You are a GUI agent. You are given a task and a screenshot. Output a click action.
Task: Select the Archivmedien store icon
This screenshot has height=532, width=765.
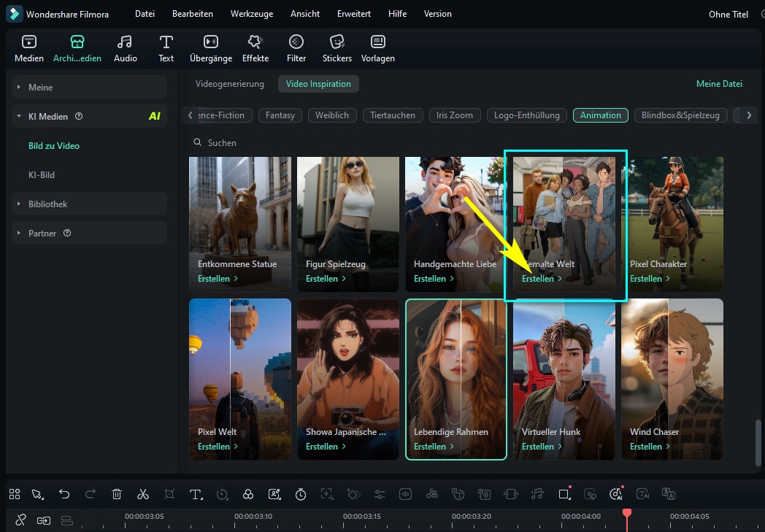click(77, 42)
